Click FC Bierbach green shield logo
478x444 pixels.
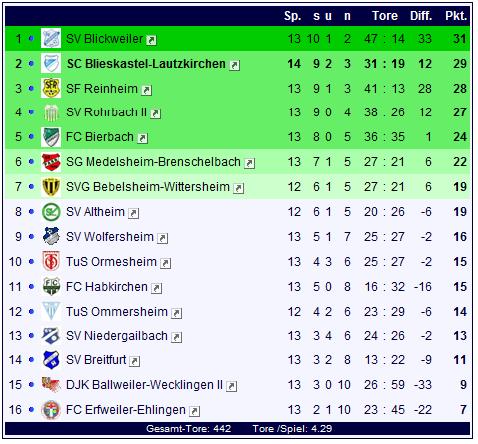coord(51,137)
